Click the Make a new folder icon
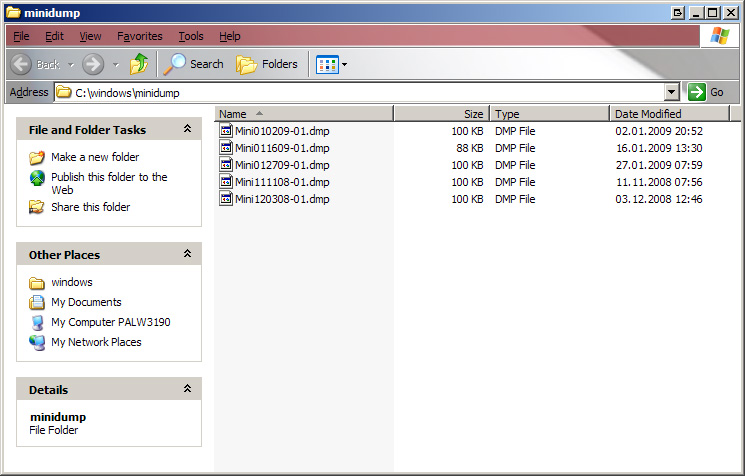 click(37, 157)
